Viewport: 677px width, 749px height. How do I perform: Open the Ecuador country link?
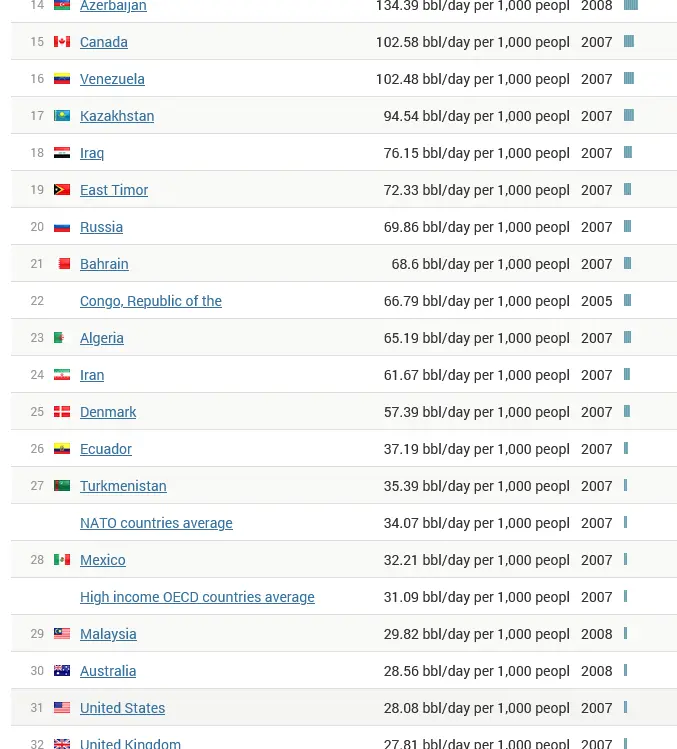pyautogui.click(x=106, y=449)
